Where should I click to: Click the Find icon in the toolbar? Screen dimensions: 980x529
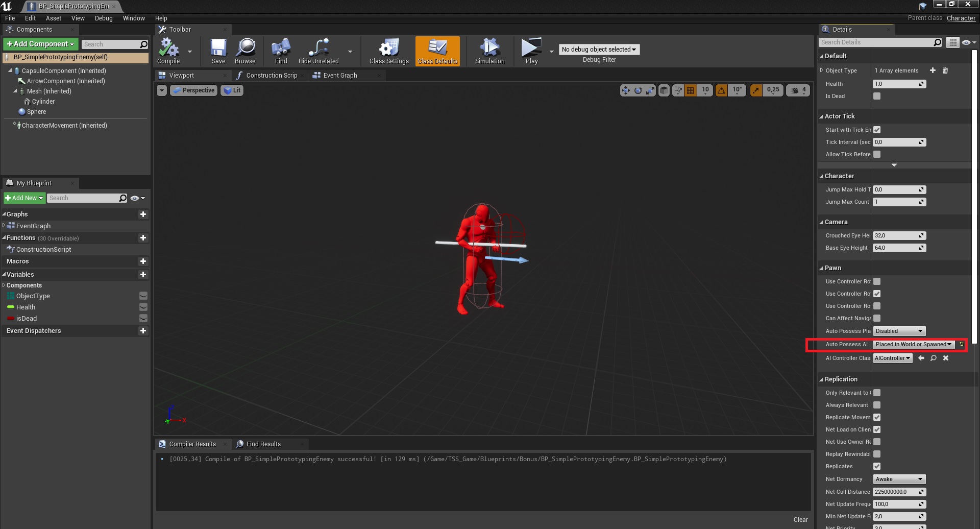tap(280, 51)
